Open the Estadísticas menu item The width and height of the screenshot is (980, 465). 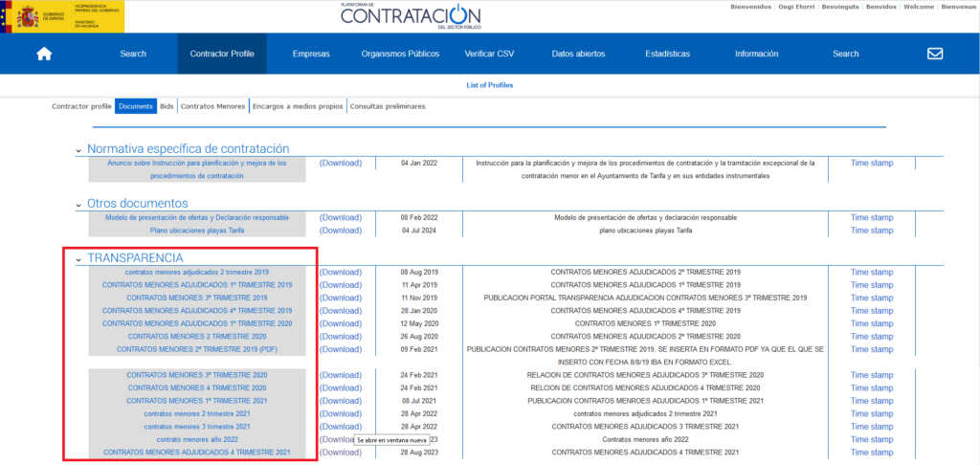tap(667, 54)
